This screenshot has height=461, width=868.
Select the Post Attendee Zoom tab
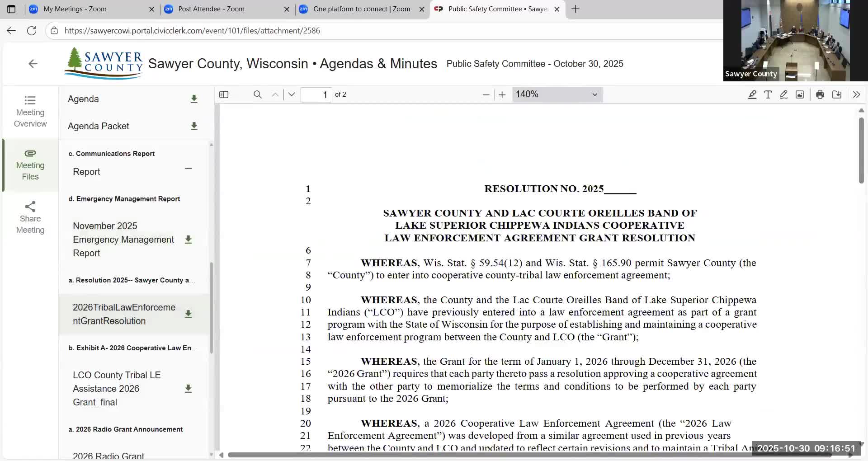click(x=211, y=9)
